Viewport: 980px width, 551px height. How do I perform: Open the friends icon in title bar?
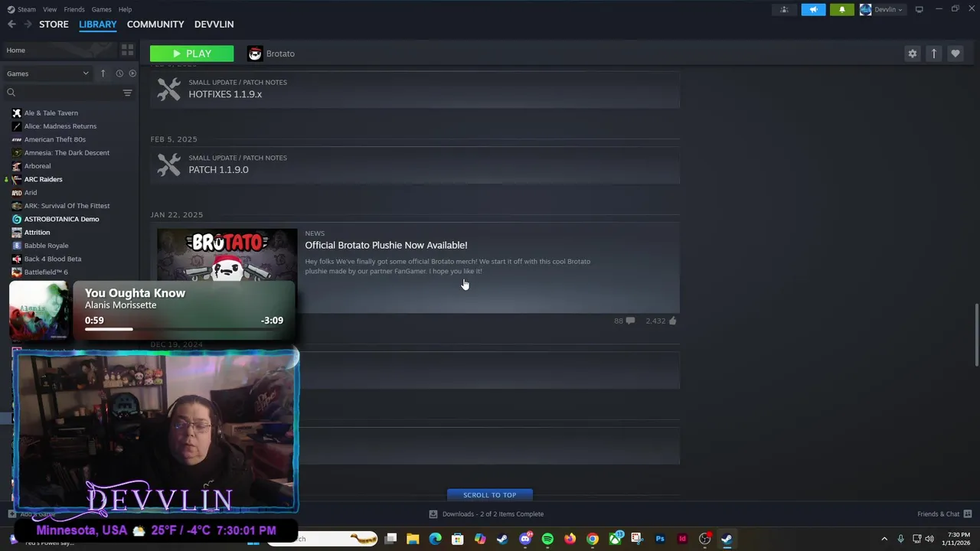click(784, 9)
